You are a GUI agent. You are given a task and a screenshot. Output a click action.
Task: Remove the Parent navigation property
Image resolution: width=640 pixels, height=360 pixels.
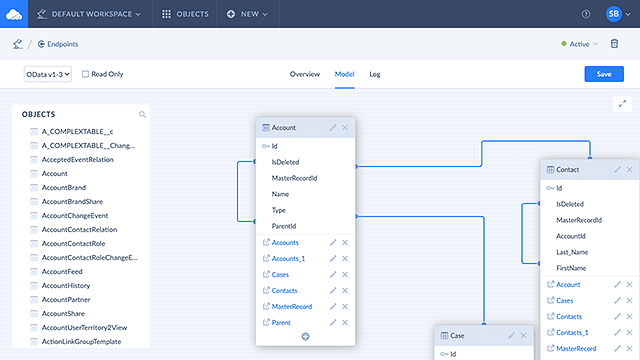point(345,322)
